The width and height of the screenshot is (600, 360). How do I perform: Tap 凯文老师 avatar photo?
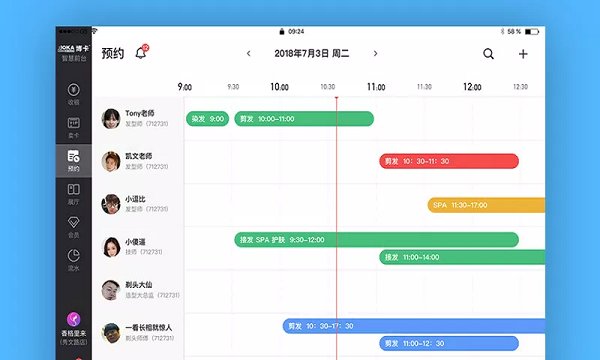pyautogui.click(x=111, y=161)
